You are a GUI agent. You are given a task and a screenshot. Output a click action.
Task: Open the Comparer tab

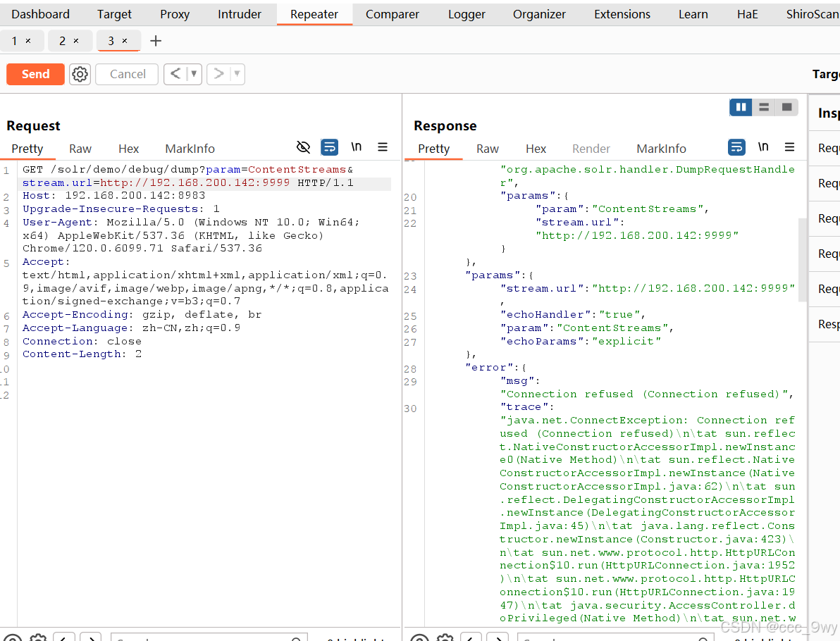392,14
